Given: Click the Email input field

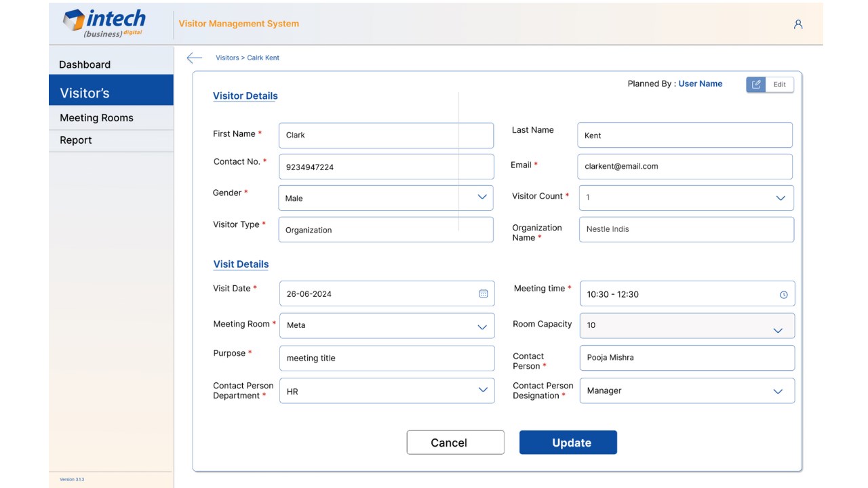Looking at the screenshot, I should click(685, 167).
